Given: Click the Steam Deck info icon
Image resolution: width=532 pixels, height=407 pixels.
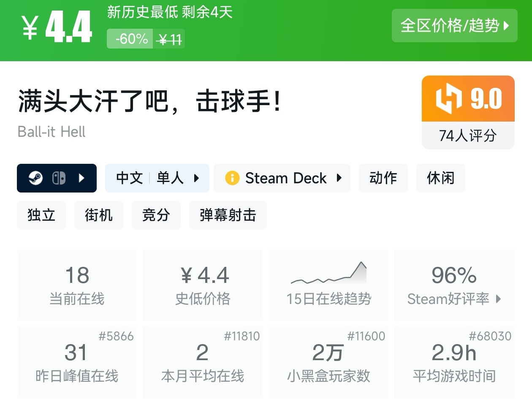Looking at the screenshot, I should click(x=232, y=178).
